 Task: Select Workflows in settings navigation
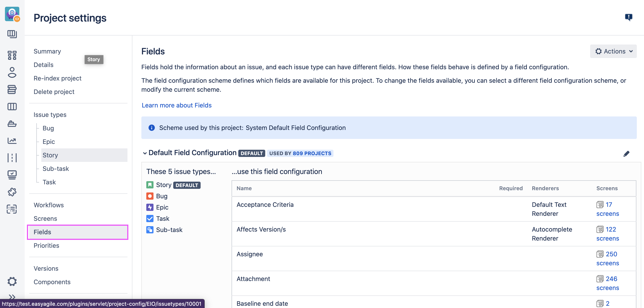pos(49,205)
